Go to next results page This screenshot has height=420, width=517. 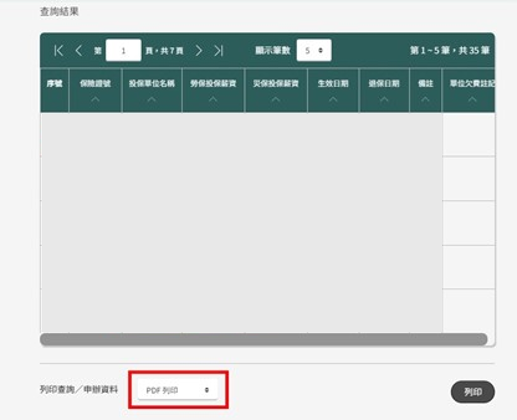coord(199,50)
